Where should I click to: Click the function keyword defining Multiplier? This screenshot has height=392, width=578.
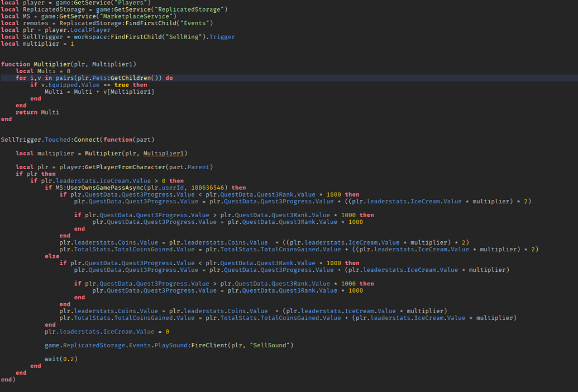[x=15, y=64]
